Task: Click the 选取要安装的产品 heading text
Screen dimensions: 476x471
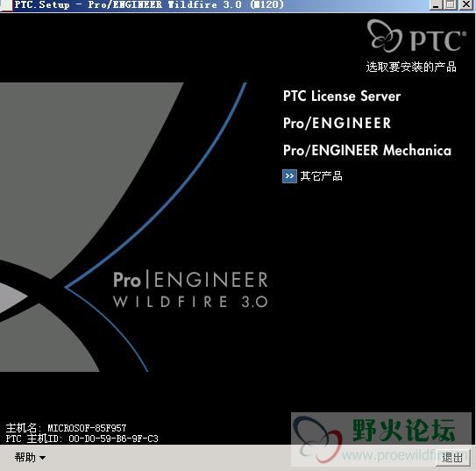Action: (411, 68)
